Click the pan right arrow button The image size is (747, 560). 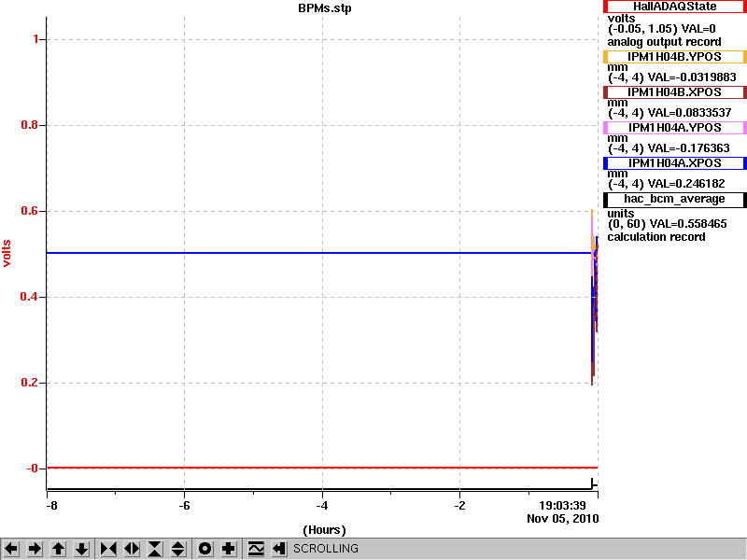point(35,549)
